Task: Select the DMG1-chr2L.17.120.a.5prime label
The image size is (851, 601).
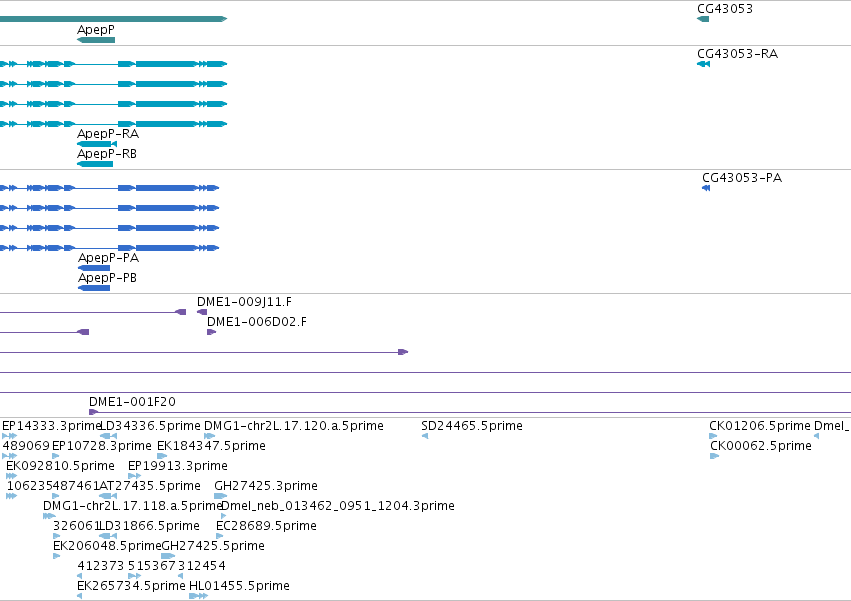Action: pos(294,426)
